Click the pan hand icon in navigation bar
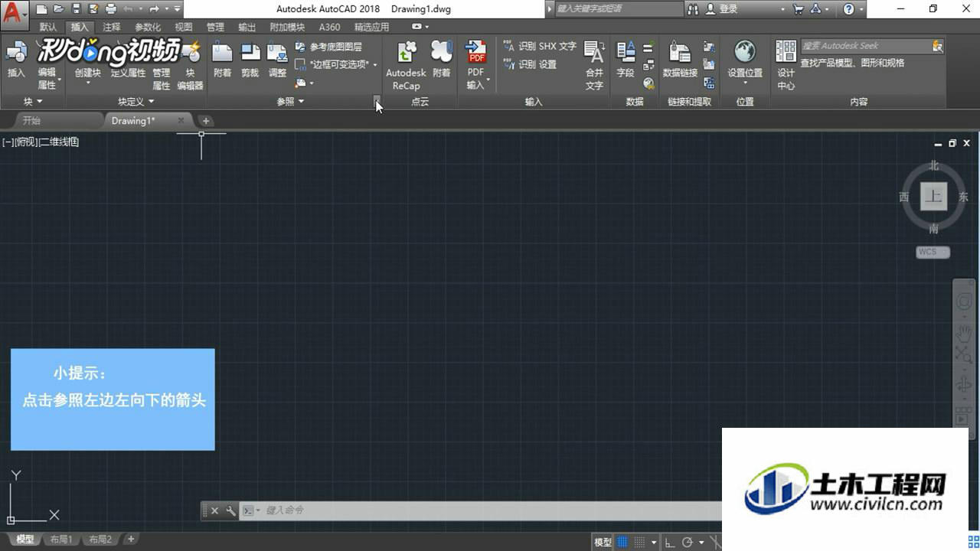The image size is (980, 551). click(x=964, y=334)
